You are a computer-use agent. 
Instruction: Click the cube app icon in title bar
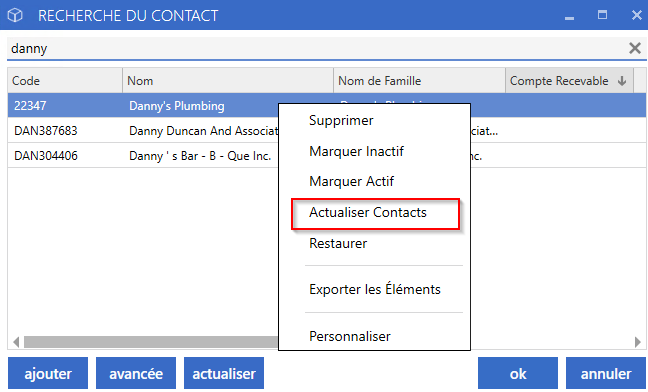pos(15,15)
